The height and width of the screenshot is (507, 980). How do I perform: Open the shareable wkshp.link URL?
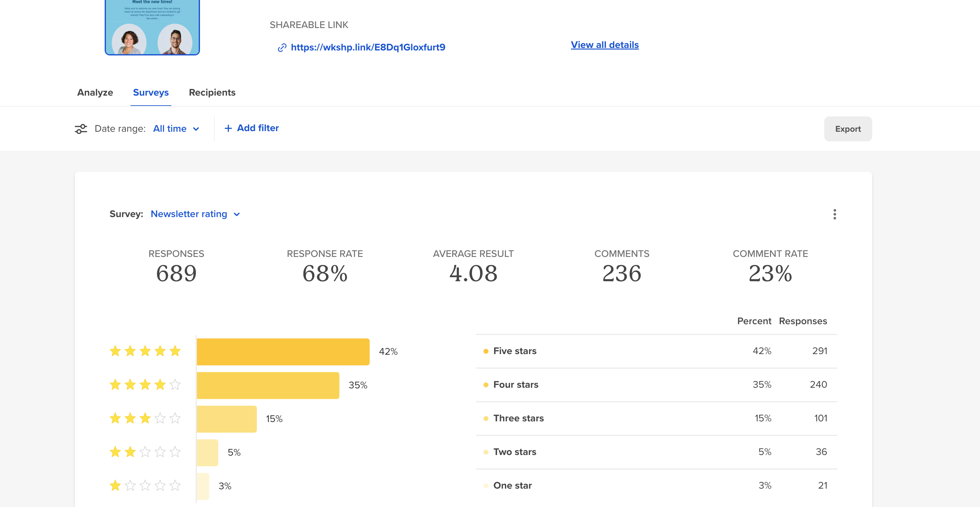(368, 47)
